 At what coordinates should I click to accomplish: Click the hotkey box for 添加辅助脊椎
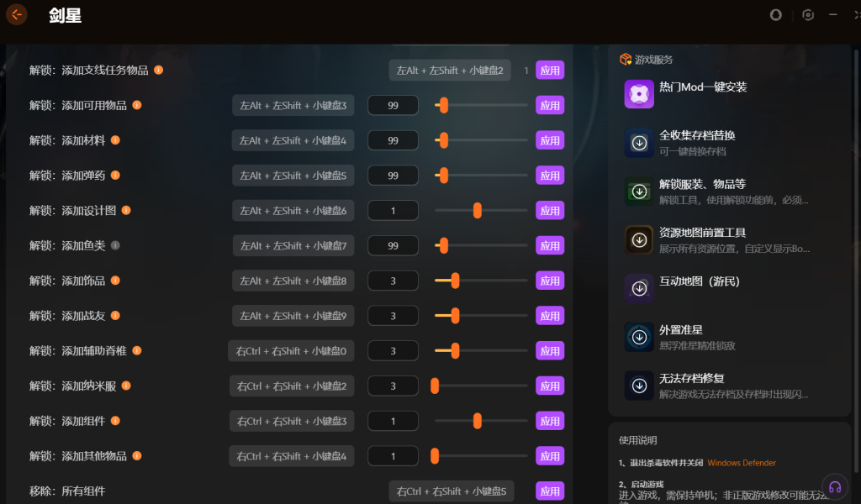pos(291,351)
